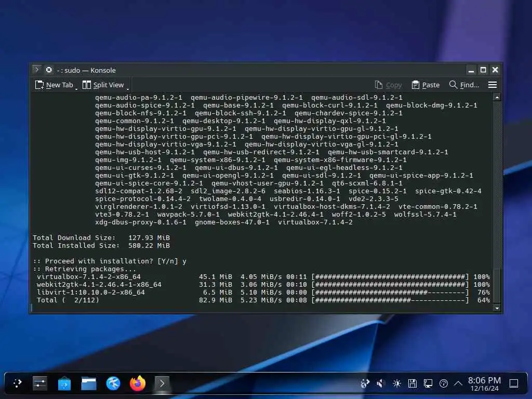Click scrollbar down arrow in terminal
The width and height of the screenshot is (532, 399).
(497, 308)
